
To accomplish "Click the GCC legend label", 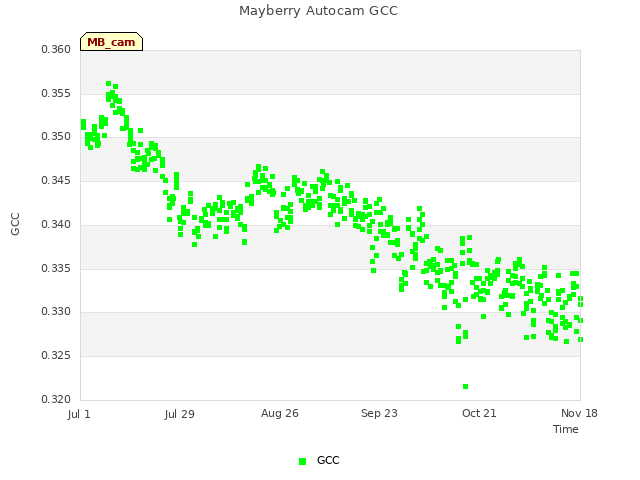I will (x=328, y=460).
